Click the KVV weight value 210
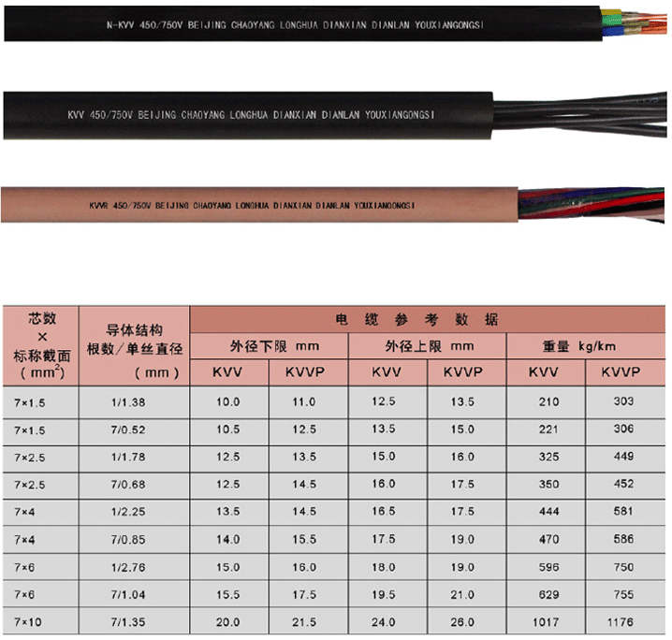The width and height of the screenshot is (672, 640). click(548, 401)
